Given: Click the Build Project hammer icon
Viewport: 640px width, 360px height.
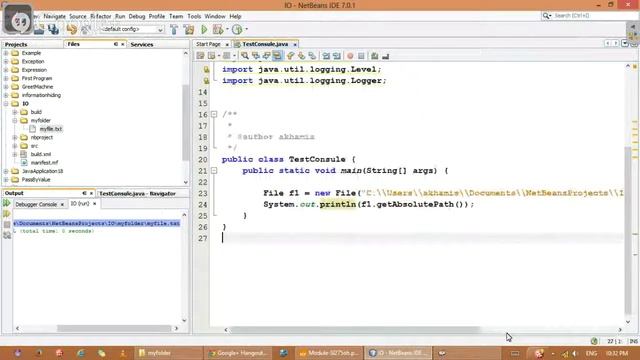Looking at the screenshot, I should click(x=174, y=29).
